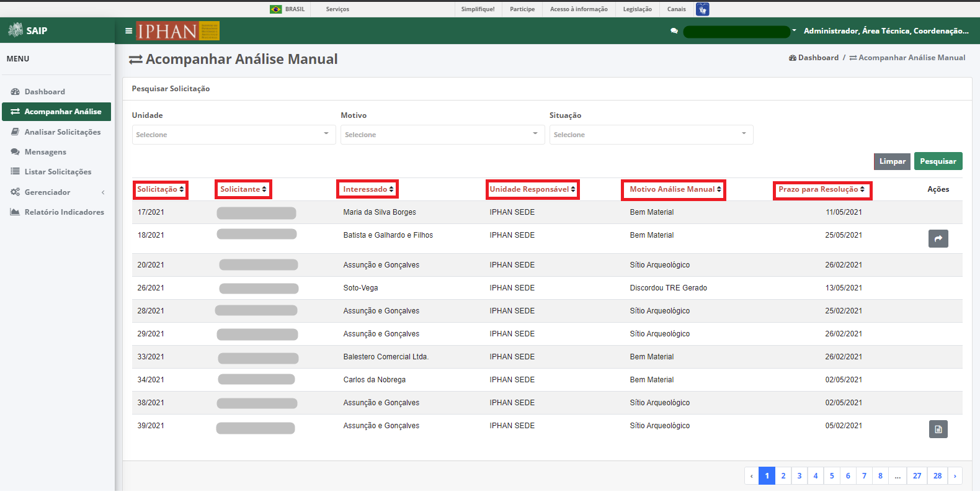The width and height of the screenshot is (980, 494).
Task: Sort by Prazo para Resolução column
Action: point(822,190)
